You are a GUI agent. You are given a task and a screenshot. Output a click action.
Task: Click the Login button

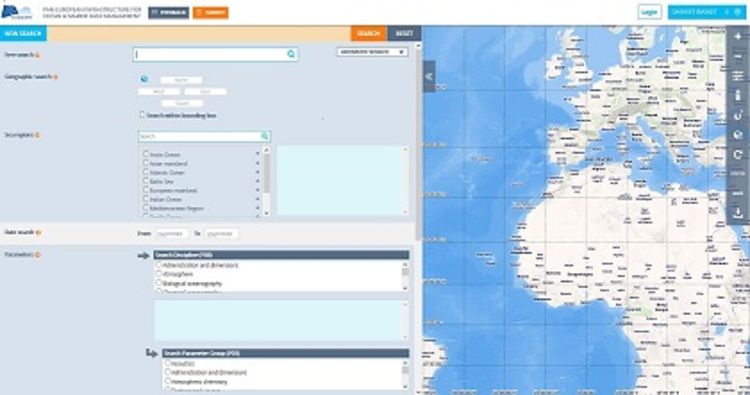click(649, 12)
